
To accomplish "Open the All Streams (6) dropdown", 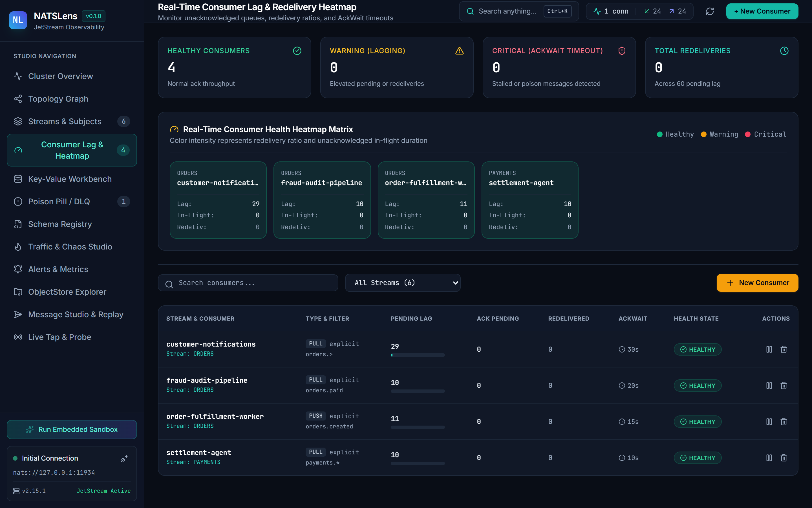I will point(403,283).
